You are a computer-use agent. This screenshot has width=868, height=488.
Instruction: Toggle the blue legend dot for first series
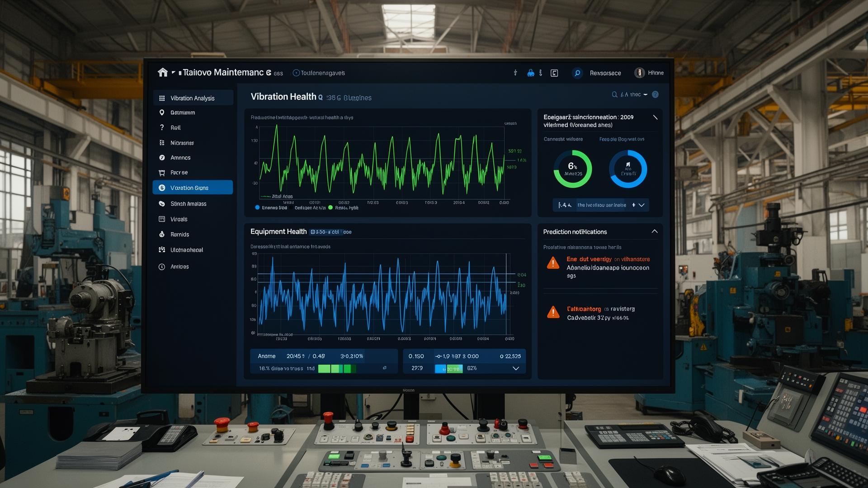(x=257, y=207)
